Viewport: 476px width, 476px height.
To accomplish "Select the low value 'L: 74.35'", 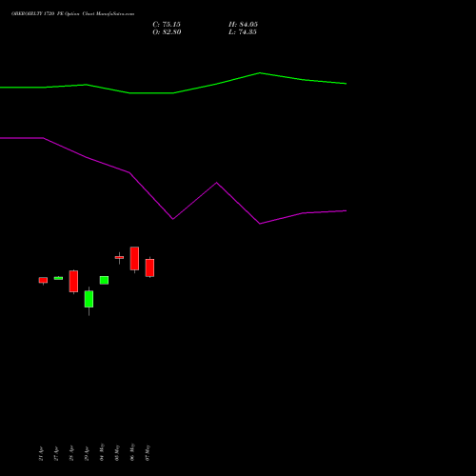I will coord(243,32).
